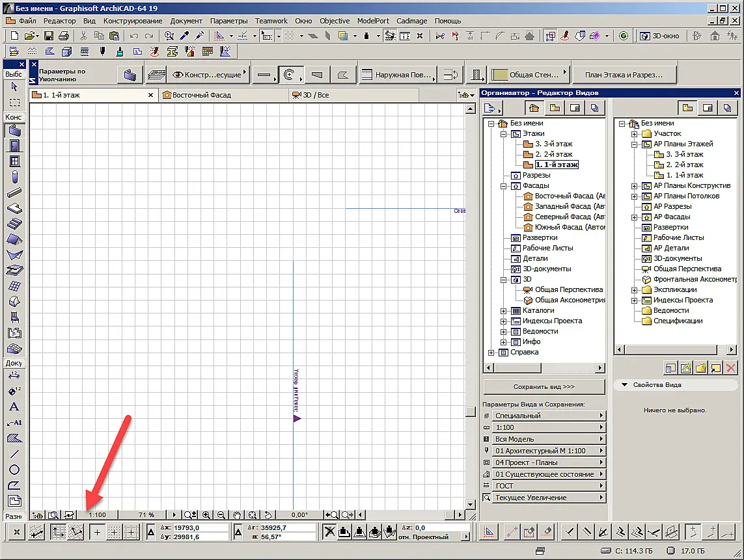Switch to the Восточный Фасад tab
This screenshot has width=744, height=560.
(201, 95)
